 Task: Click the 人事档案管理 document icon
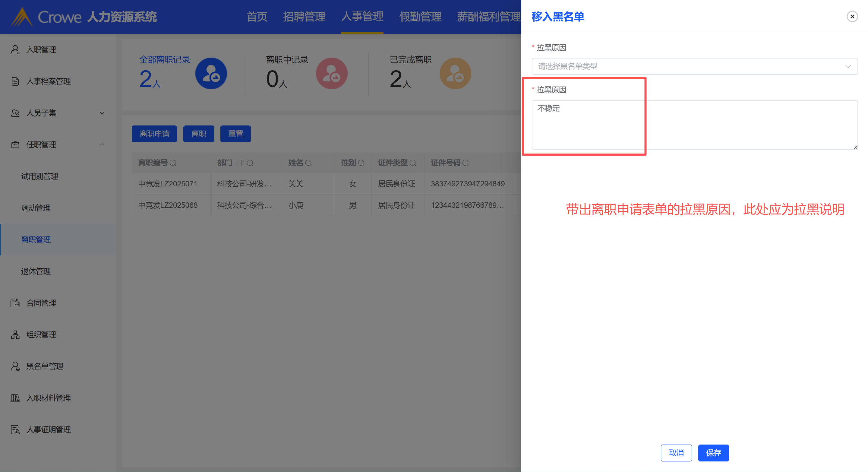click(x=15, y=81)
